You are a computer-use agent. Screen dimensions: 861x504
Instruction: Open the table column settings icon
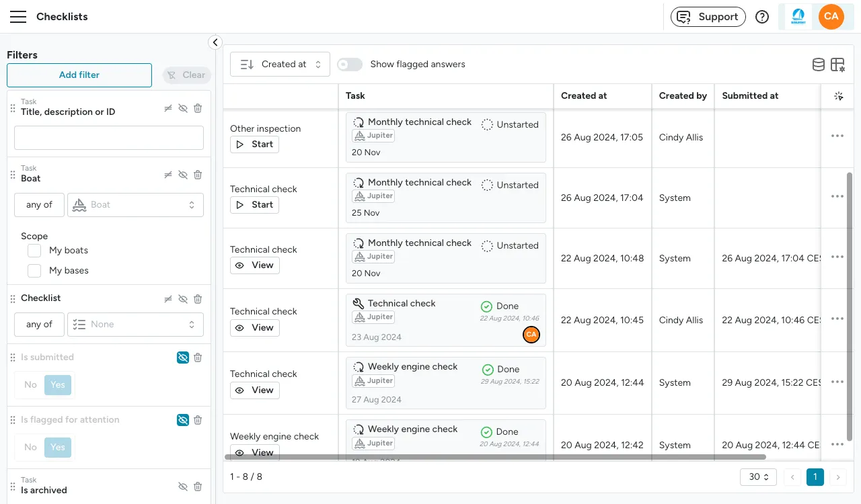(837, 65)
